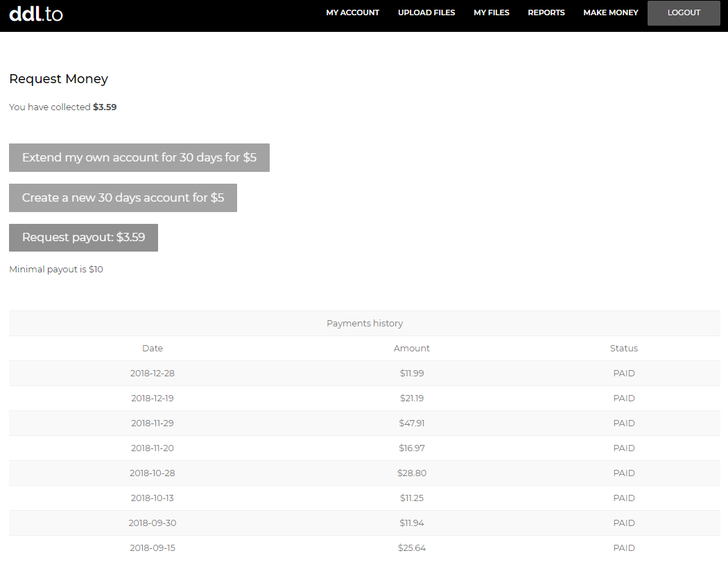Screen dimensions: 728x569
Task: Click the $25.64 amount entry
Action: coord(412,548)
